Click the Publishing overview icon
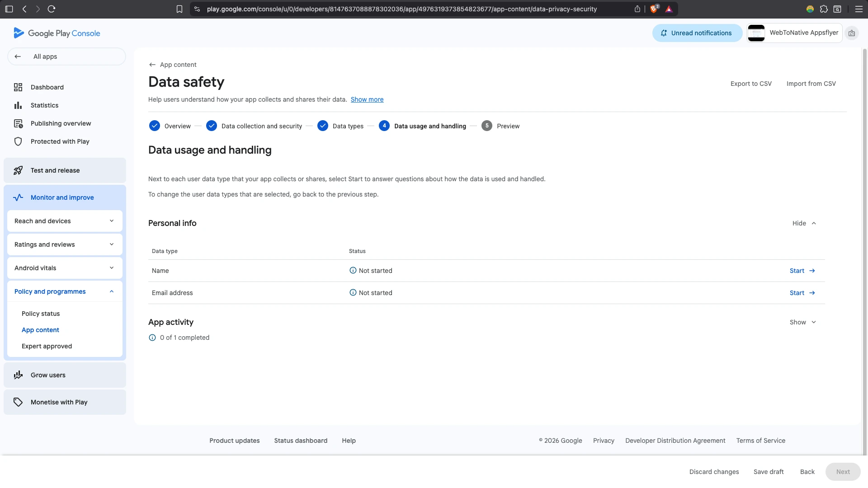Viewport: 868px width, 488px height. point(18,123)
